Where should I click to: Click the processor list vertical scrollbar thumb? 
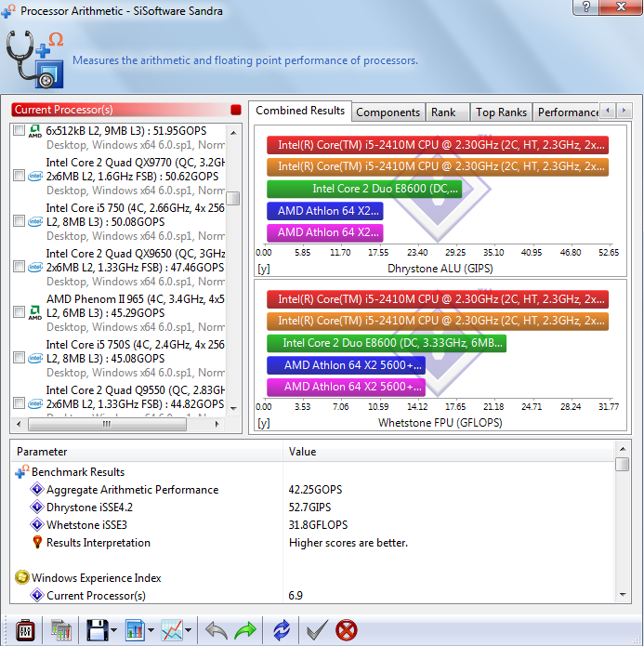[x=233, y=198]
